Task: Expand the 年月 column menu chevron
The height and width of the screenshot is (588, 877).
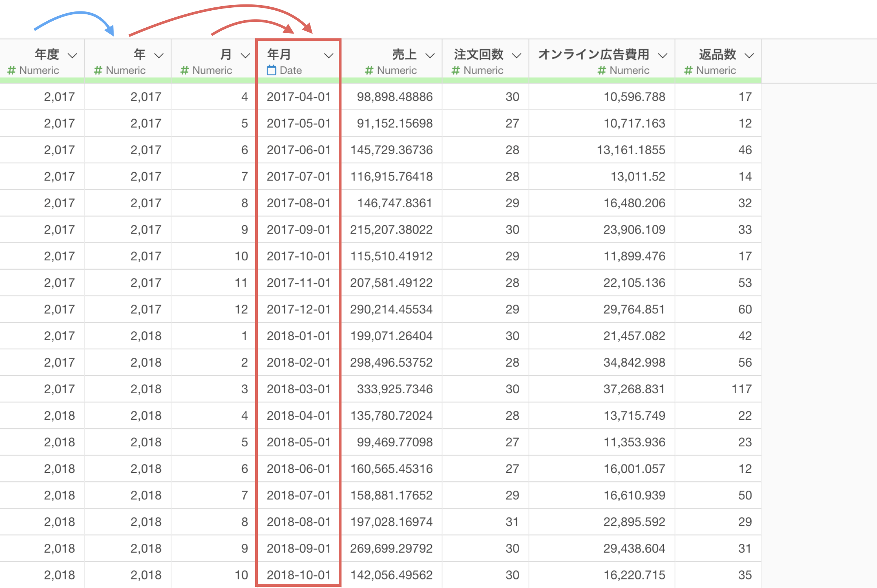Action: pos(329,56)
